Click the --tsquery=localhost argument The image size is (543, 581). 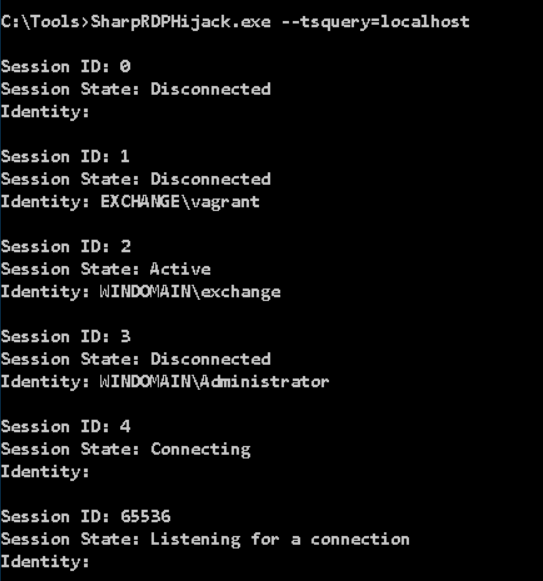tap(375, 23)
